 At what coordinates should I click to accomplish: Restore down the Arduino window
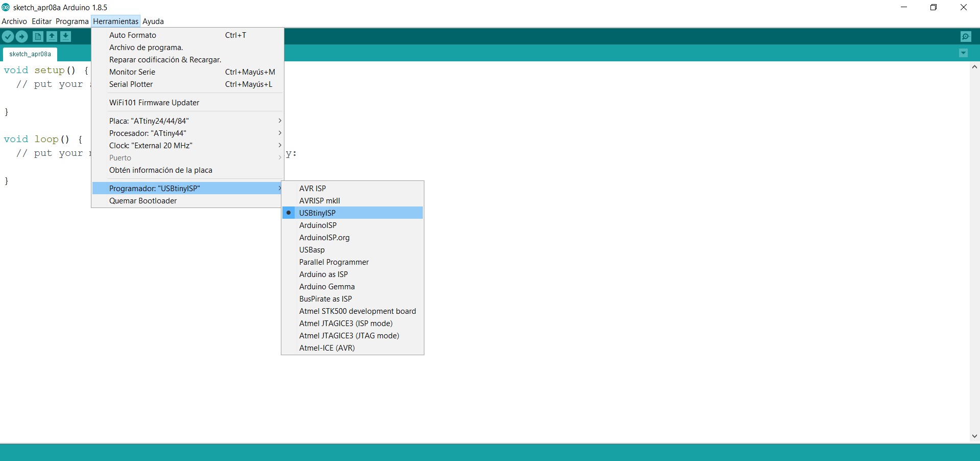(x=934, y=7)
